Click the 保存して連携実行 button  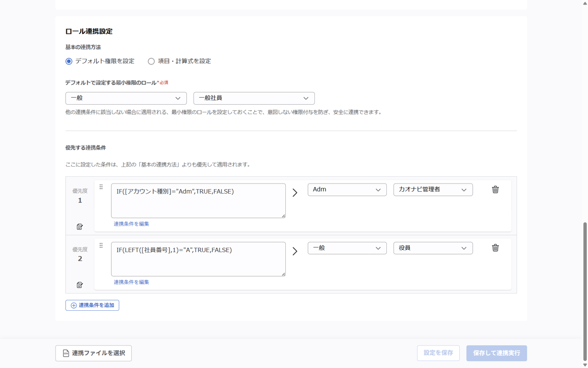pos(497,353)
